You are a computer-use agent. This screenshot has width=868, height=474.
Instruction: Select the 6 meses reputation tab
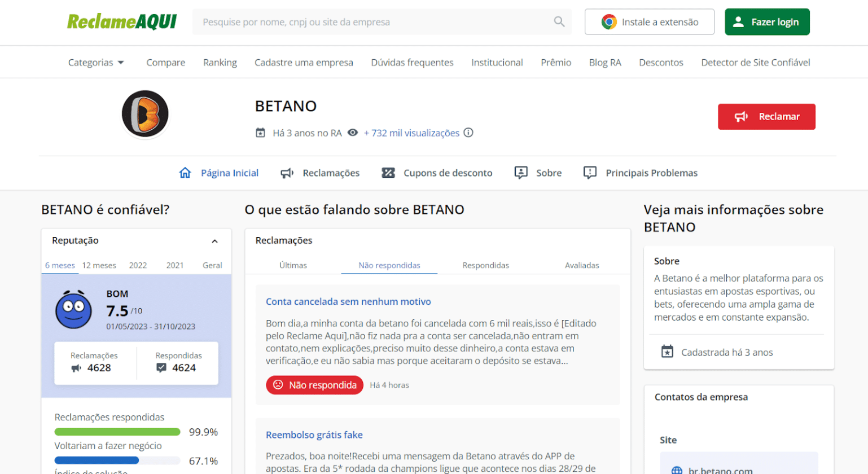tap(60, 265)
